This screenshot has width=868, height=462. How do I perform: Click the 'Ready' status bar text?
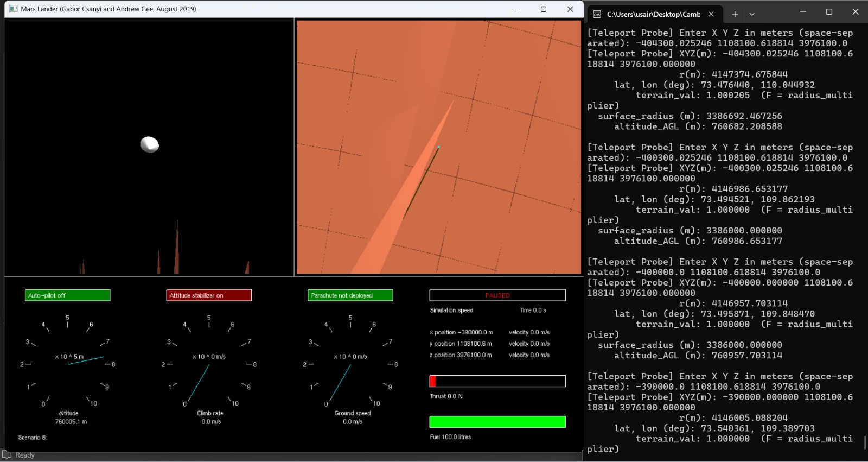(x=25, y=455)
